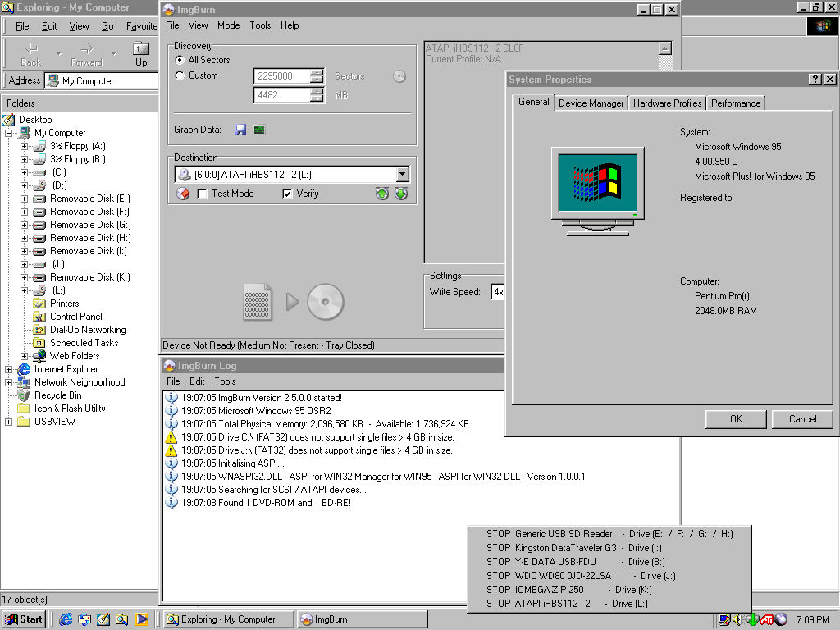Click ATI icon in system tray
This screenshot has width=840, height=630.
coord(767,620)
